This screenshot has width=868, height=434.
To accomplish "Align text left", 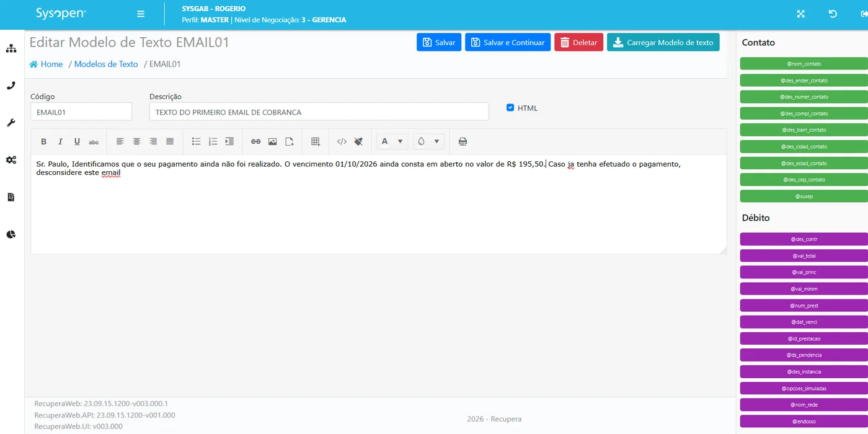I will (120, 142).
